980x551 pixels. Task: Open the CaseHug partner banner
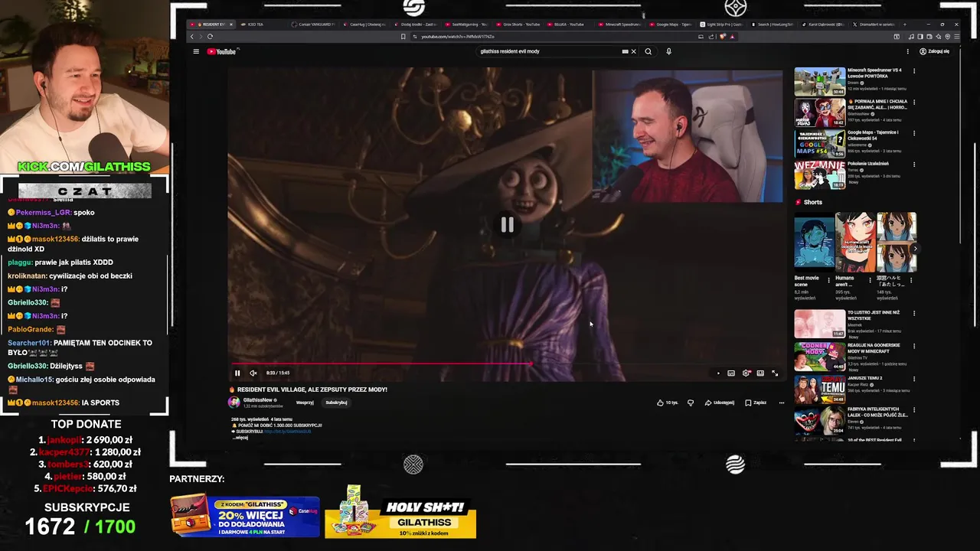point(245,516)
